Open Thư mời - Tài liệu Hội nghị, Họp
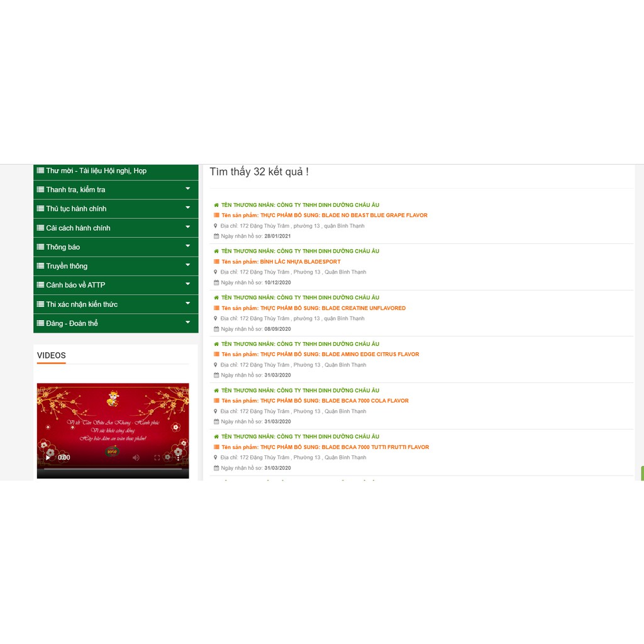The image size is (644, 644). click(x=116, y=172)
